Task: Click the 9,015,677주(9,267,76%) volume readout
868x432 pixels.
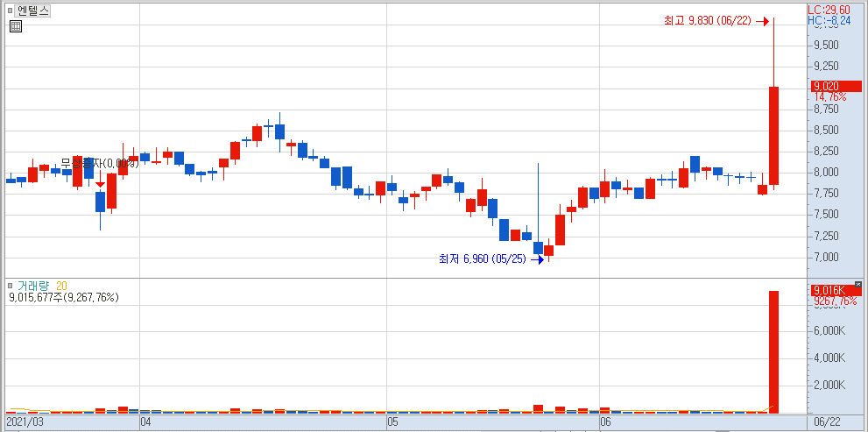Action: click(x=64, y=297)
